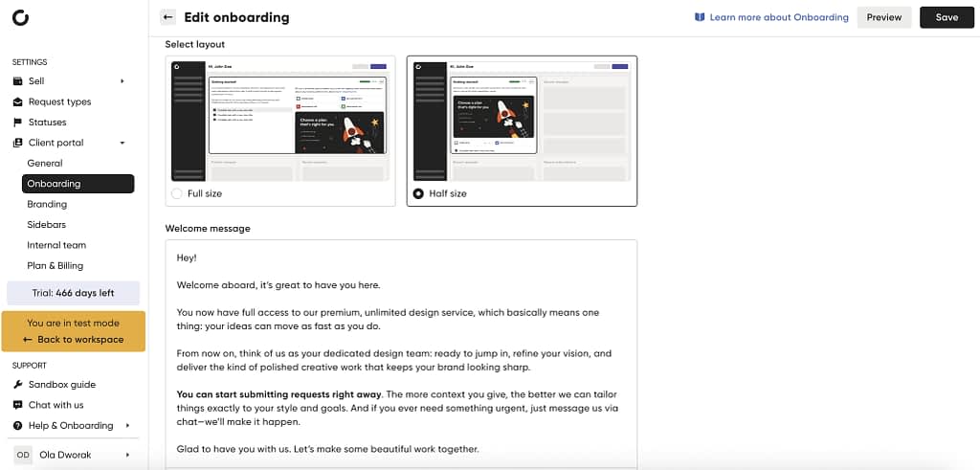This screenshot has width=980, height=470.
Task: Click the app logo in the sidebar
Action: pos(21,18)
